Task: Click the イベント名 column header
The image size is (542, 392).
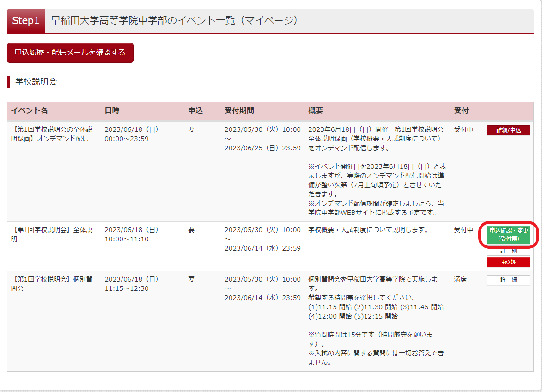Action: pyautogui.click(x=30, y=110)
